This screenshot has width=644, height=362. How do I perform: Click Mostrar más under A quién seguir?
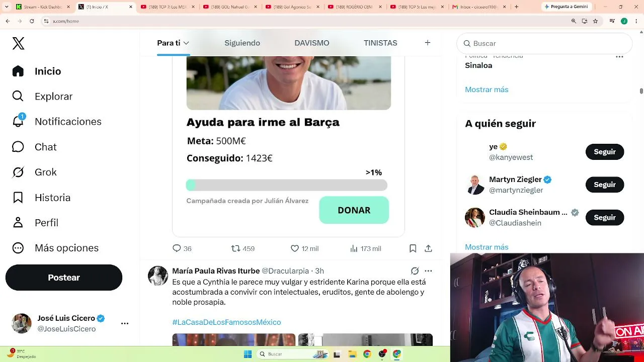[x=487, y=247]
